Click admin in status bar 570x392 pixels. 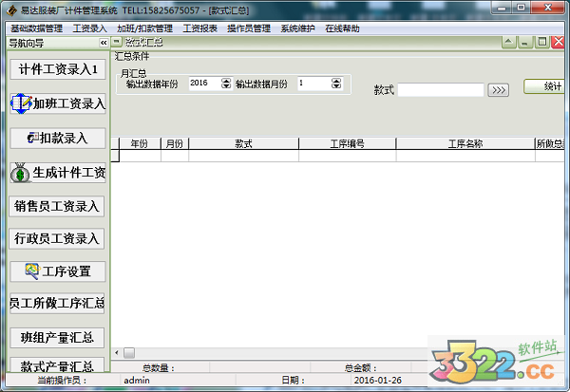click(x=137, y=381)
